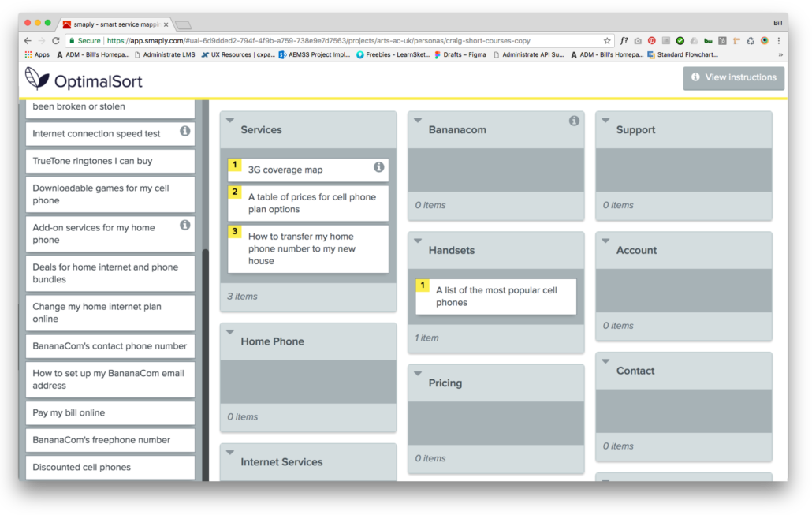Collapse the Support category
This screenshot has height=515, width=812.
point(605,121)
